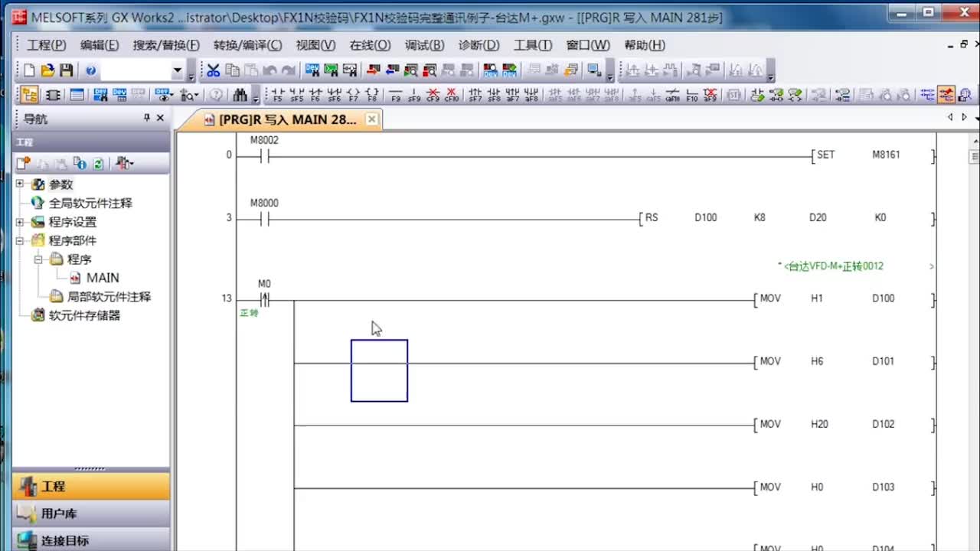
Task: Open the 编辑(E) menu
Action: [x=100, y=45]
